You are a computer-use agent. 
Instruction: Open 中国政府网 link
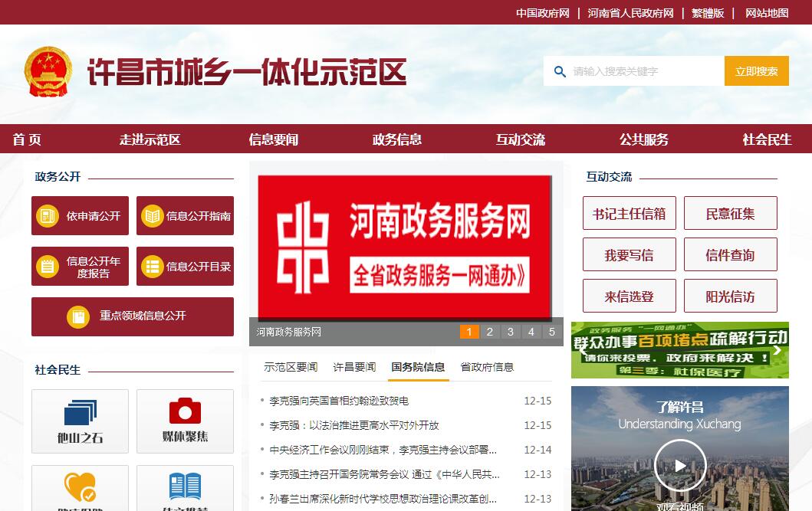543,13
